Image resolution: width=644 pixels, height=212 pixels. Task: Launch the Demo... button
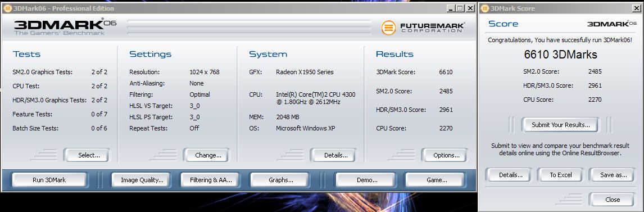coord(365,180)
